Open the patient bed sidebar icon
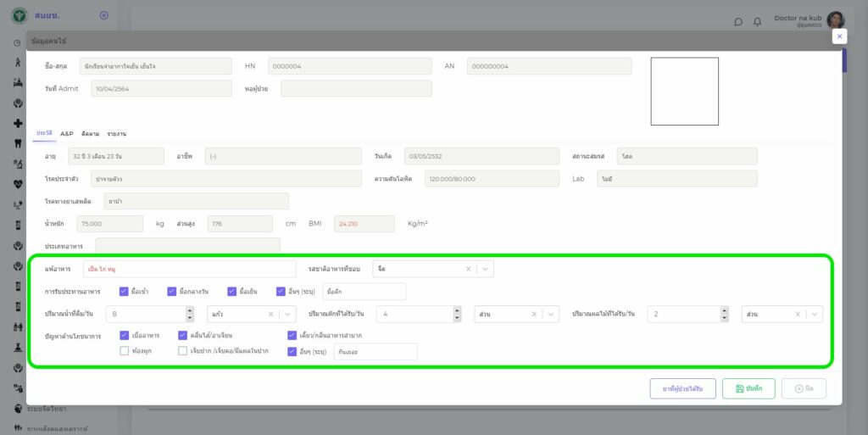868x435 pixels. click(x=18, y=82)
